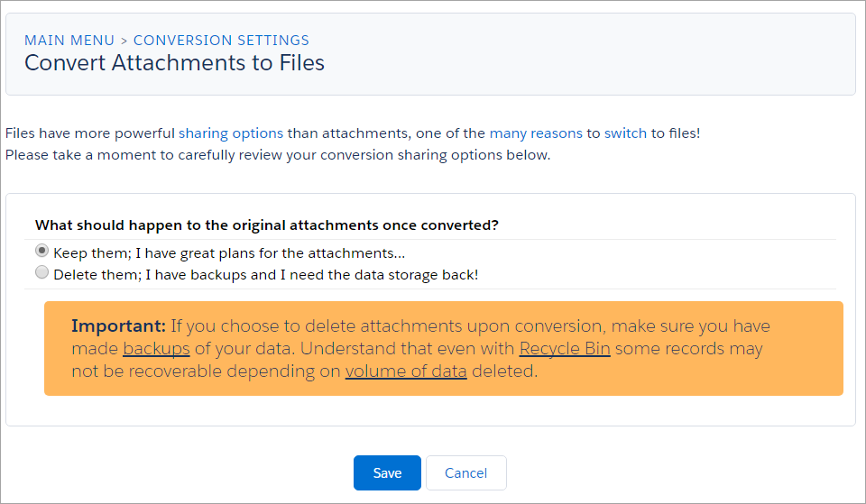Select the 'Keep them' radio button

coord(42,252)
